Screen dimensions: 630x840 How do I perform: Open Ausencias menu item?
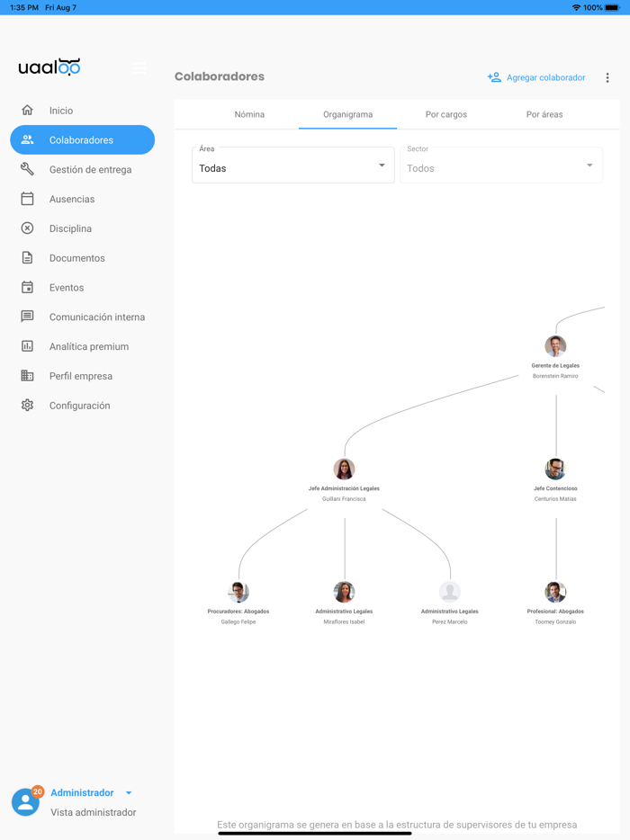[x=83, y=199]
